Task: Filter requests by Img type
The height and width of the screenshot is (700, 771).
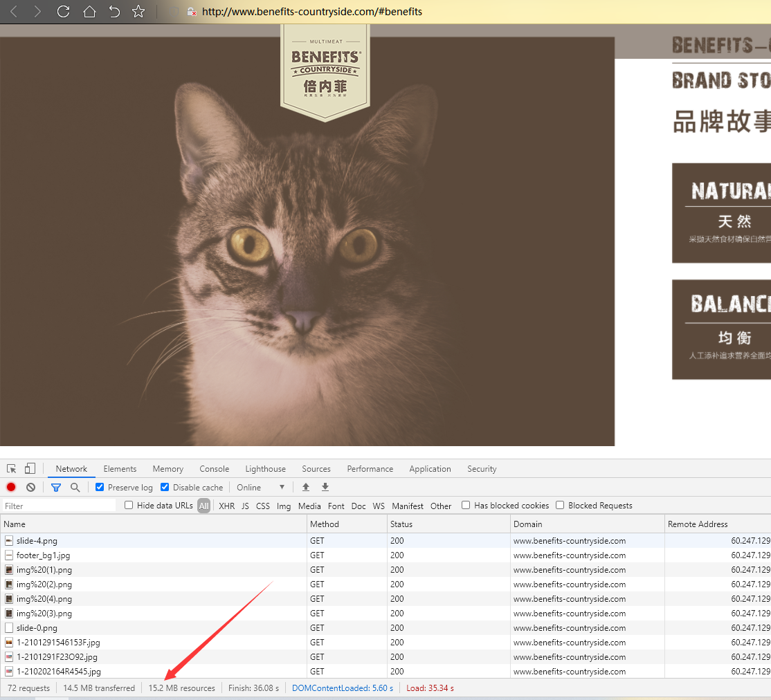Action: point(284,506)
